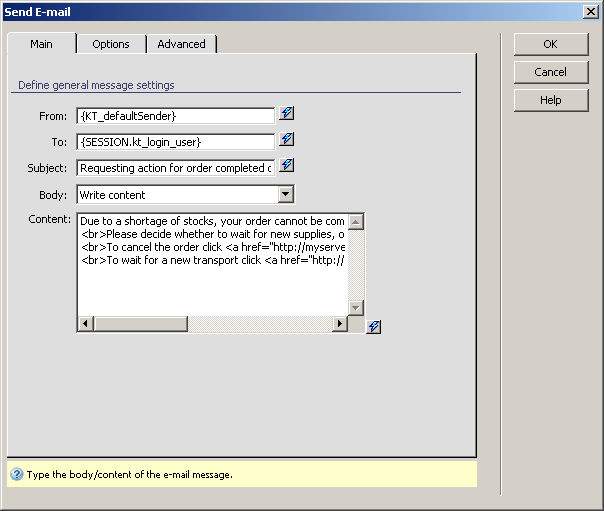Click the dynamic data icon beside From field

coord(287,114)
